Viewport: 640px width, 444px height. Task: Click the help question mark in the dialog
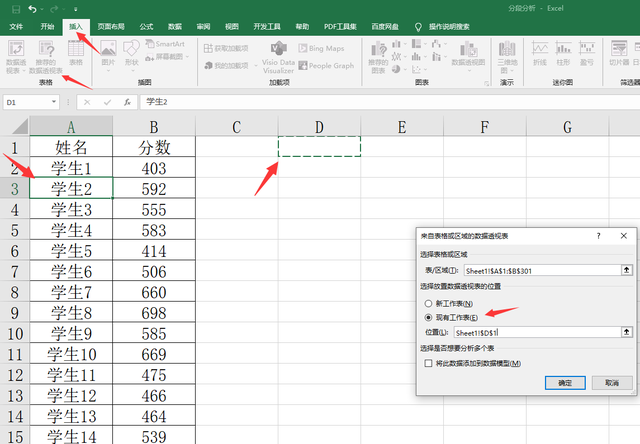point(598,236)
